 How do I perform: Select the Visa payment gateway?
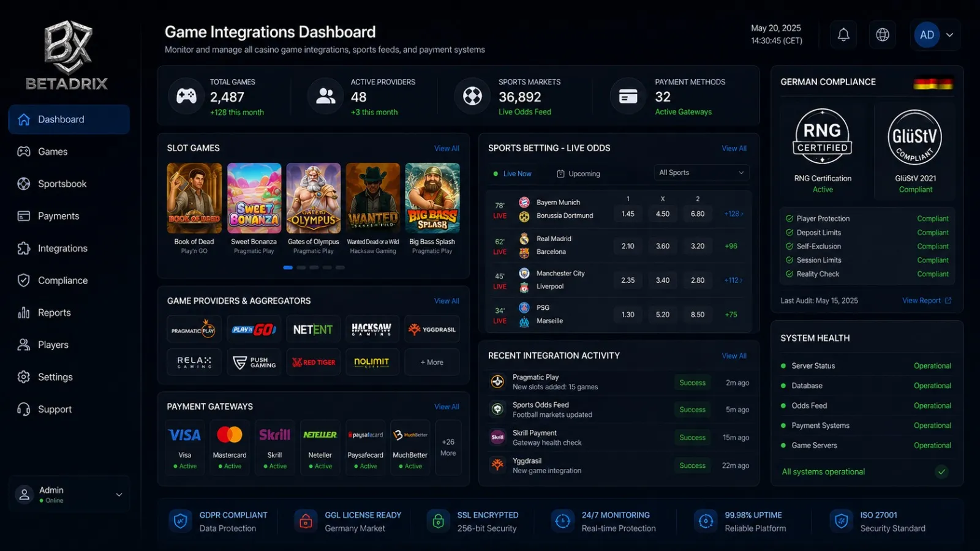[185, 448]
